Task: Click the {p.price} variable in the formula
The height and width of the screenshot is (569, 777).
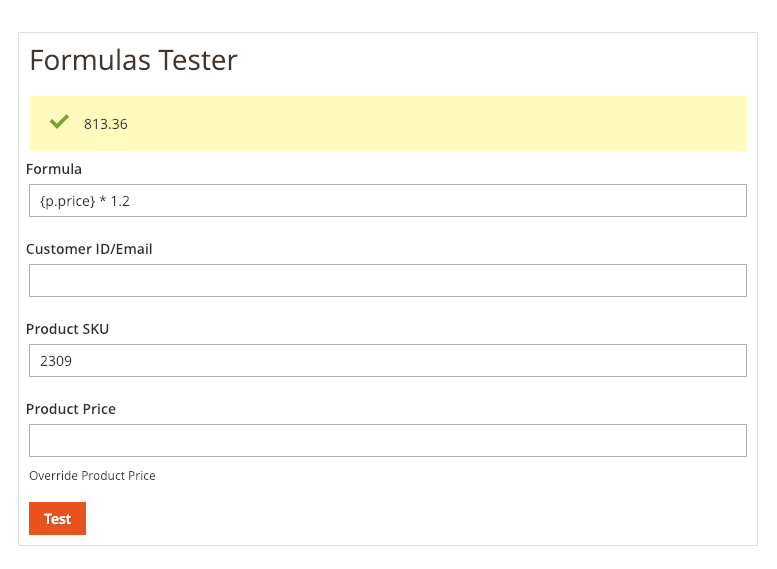Action: 67,201
